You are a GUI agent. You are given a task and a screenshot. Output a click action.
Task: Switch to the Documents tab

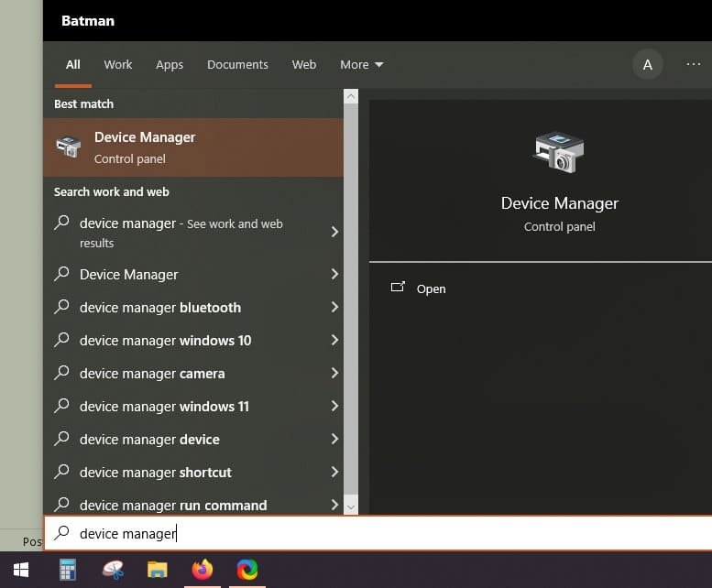pos(237,64)
